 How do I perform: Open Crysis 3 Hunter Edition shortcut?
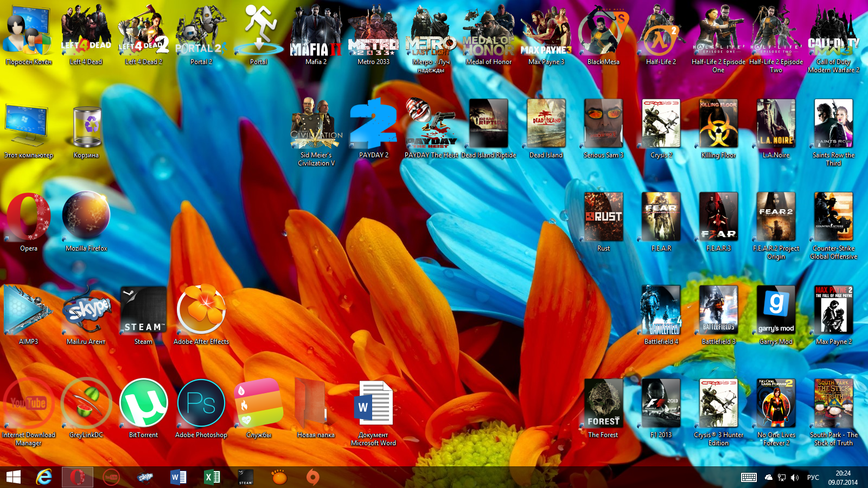(719, 403)
